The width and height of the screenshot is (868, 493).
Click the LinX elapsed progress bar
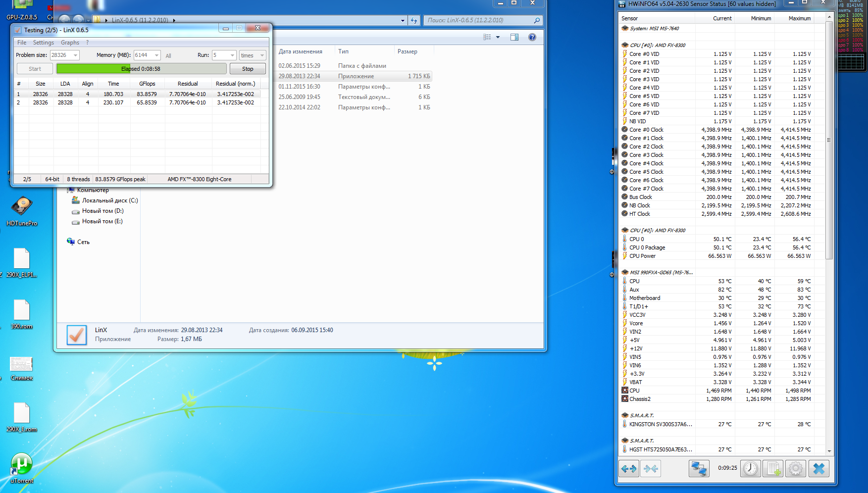click(x=141, y=69)
